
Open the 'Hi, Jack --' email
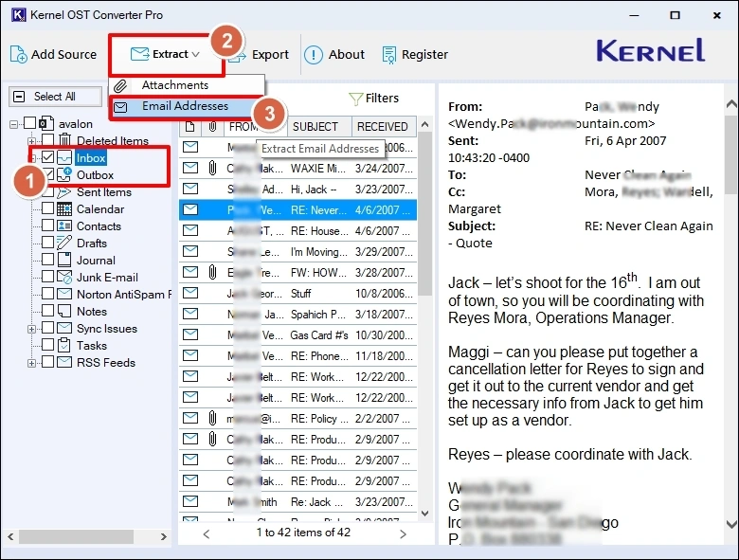(x=297, y=189)
